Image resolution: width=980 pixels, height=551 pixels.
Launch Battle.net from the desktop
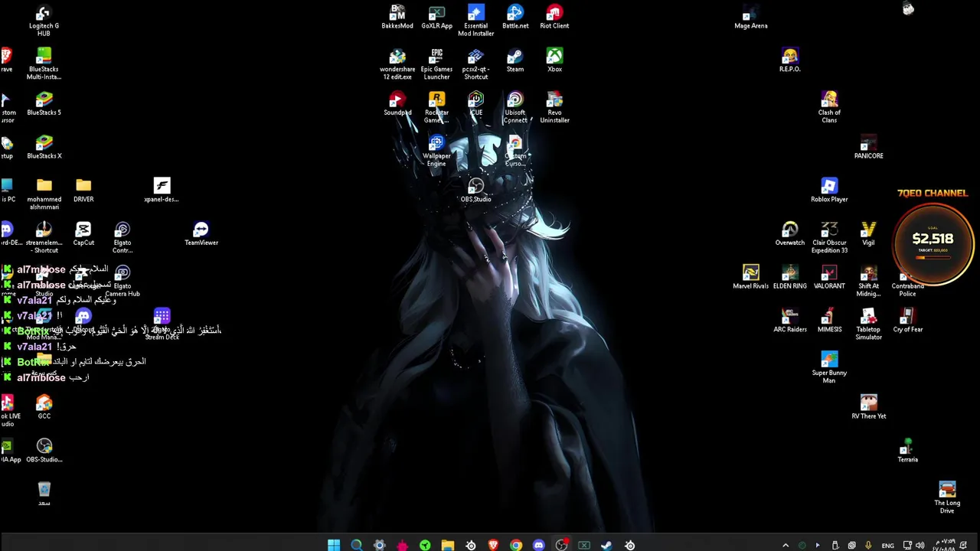tap(515, 17)
